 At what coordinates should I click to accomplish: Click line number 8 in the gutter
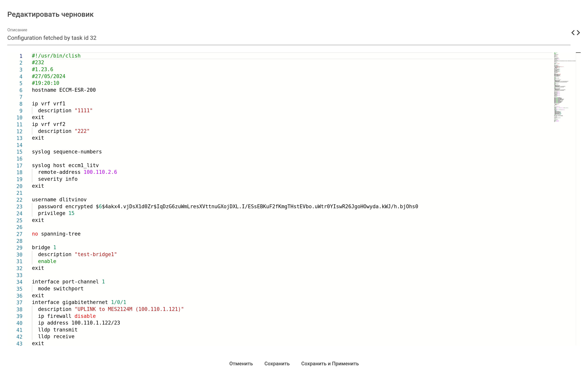coord(21,104)
